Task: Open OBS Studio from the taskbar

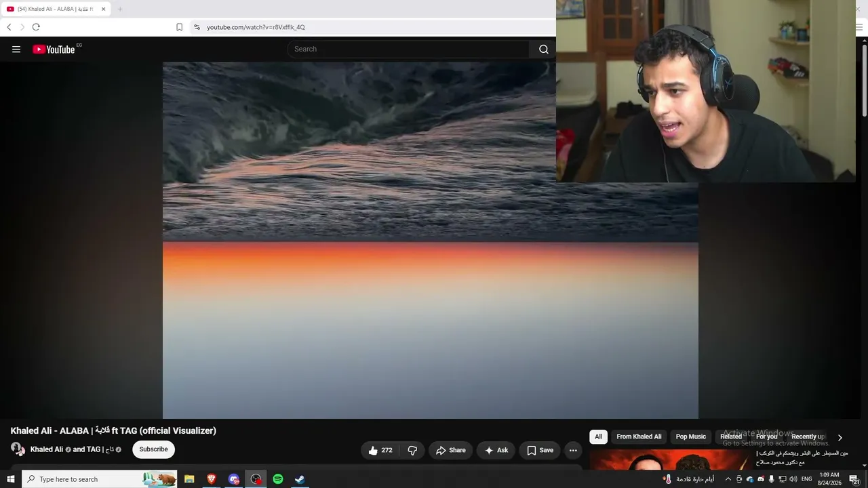Action: click(256, 479)
